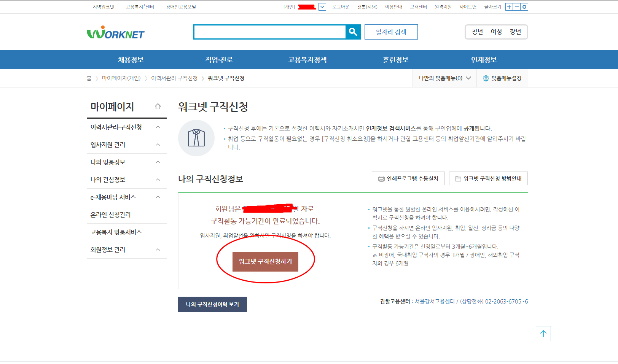Open the 이용안내 link

click(393, 7)
